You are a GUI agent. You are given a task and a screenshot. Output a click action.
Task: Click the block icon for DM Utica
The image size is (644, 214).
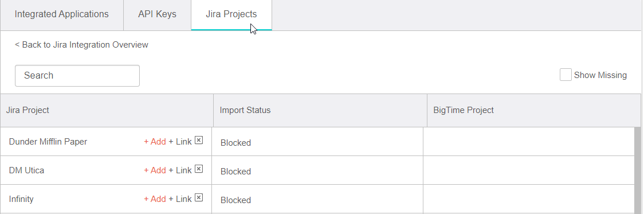pyautogui.click(x=199, y=169)
